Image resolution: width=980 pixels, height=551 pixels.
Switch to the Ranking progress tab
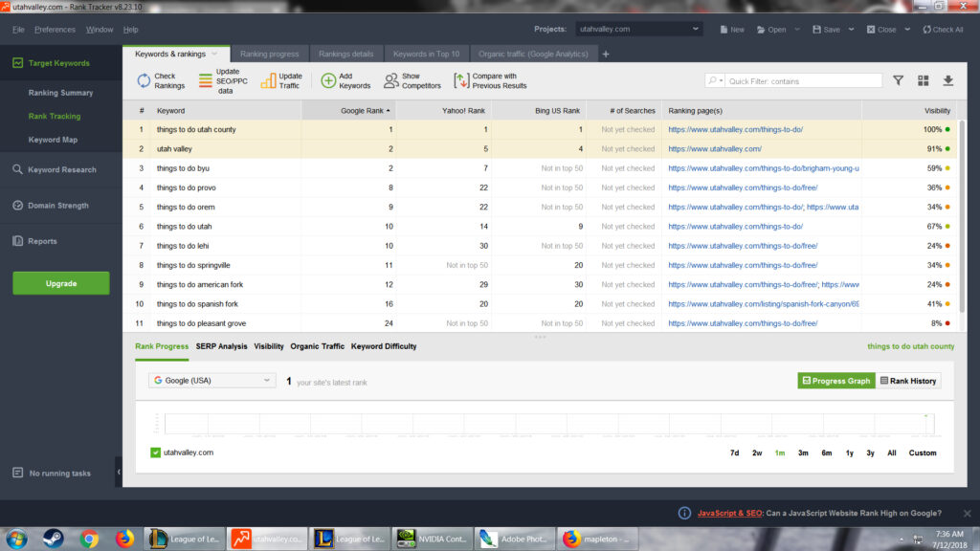(269, 55)
